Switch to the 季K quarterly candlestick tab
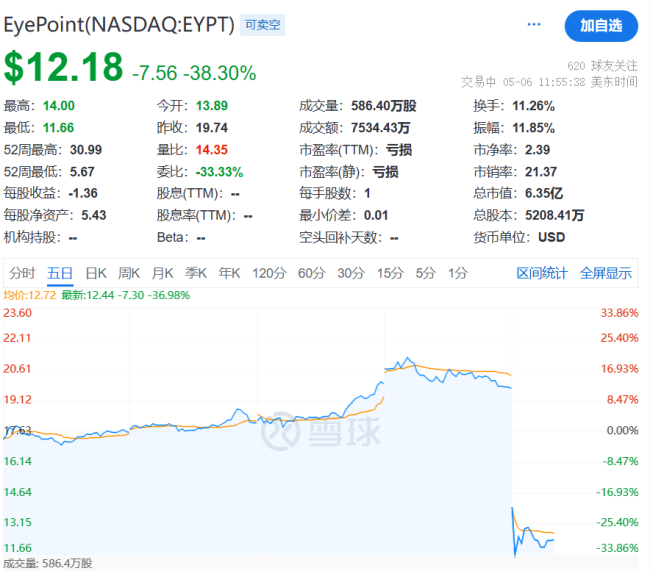 (x=196, y=273)
